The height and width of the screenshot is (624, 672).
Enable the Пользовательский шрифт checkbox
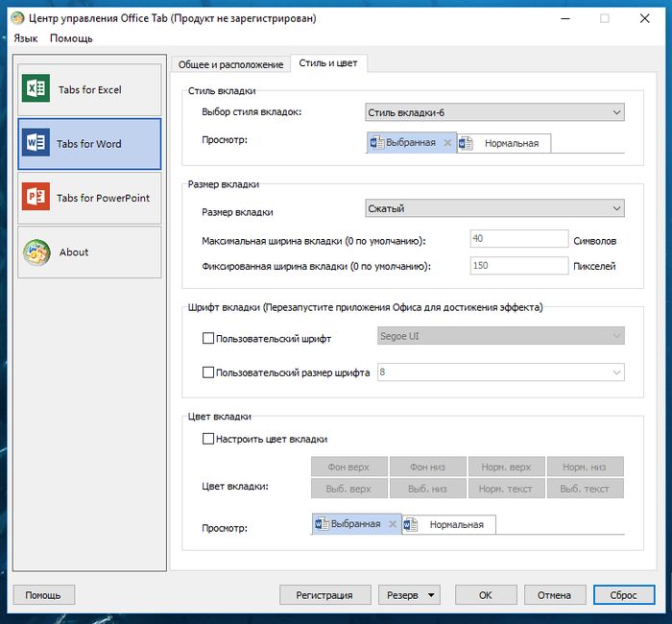pos(208,338)
